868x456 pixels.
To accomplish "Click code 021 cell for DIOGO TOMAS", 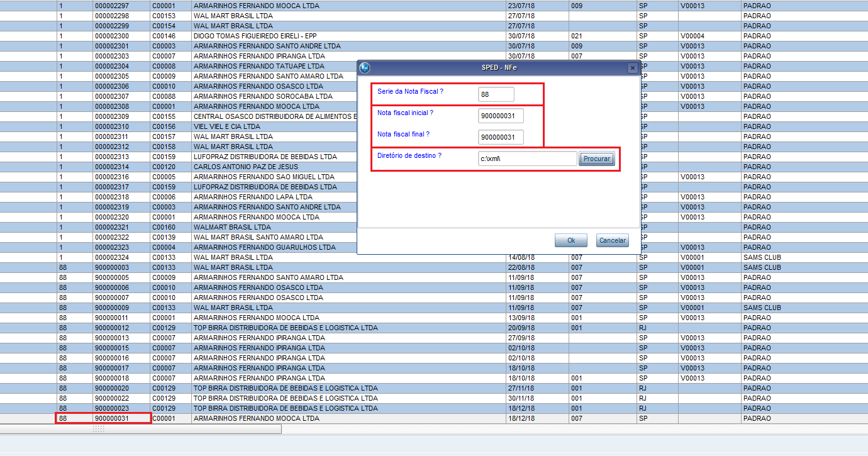I will (x=603, y=36).
